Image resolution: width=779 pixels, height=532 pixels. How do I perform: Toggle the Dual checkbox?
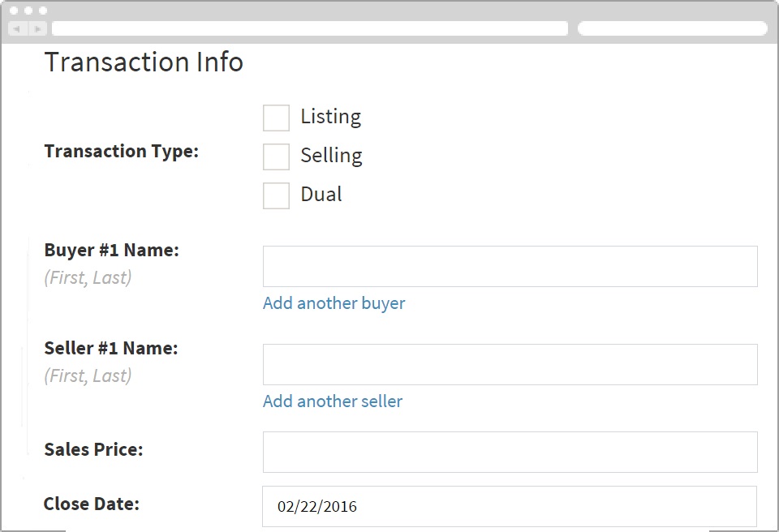(276, 195)
